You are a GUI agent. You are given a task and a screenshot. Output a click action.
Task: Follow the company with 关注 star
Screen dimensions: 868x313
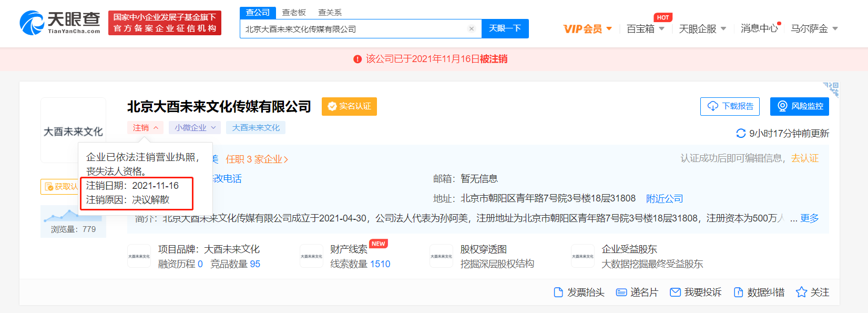(812, 292)
